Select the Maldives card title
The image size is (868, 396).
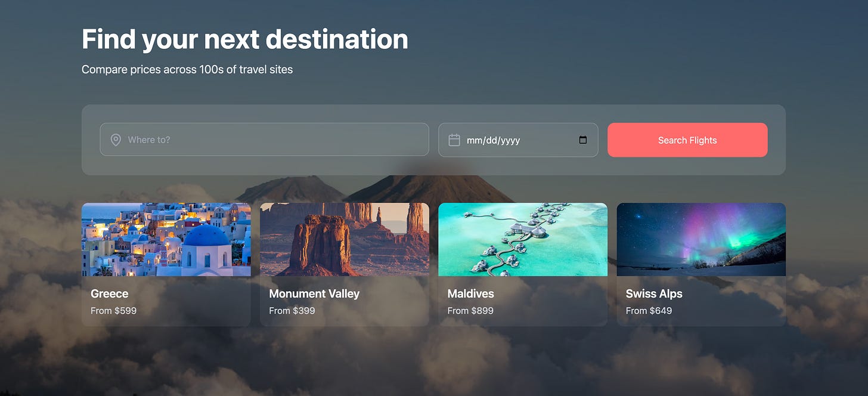[471, 293]
